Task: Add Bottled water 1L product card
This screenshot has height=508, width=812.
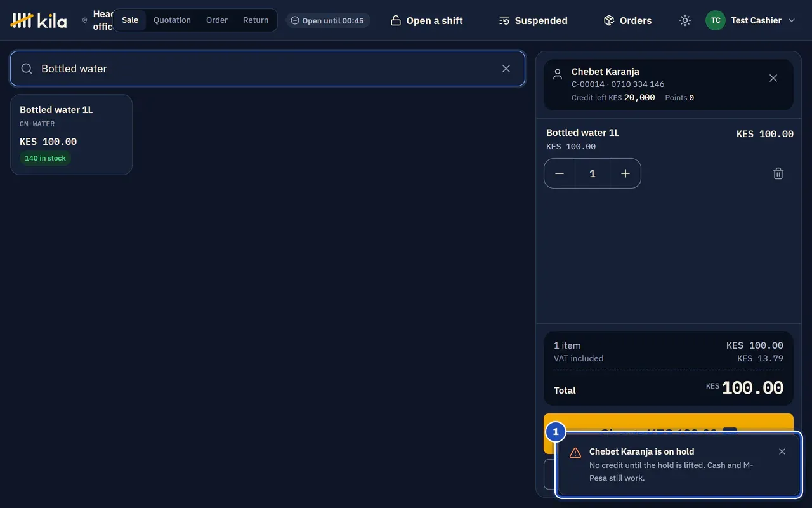Action: (x=71, y=135)
